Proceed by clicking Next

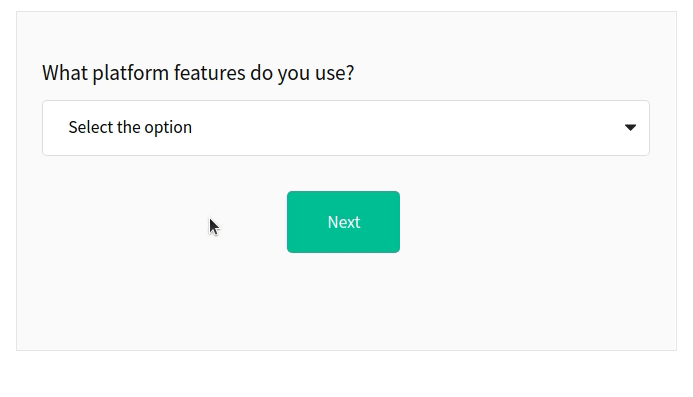coord(343,222)
